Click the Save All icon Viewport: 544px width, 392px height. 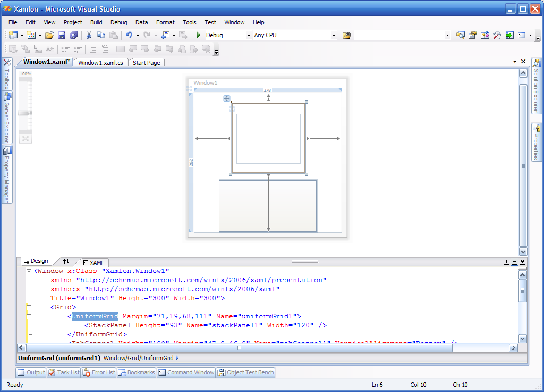(73, 35)
